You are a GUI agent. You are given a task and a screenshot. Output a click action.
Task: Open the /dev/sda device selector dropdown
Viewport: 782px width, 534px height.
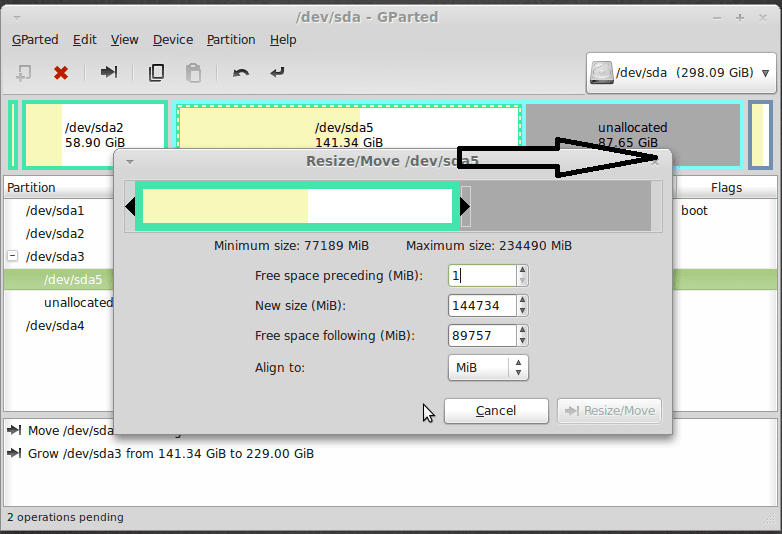[x=681, y=73]
